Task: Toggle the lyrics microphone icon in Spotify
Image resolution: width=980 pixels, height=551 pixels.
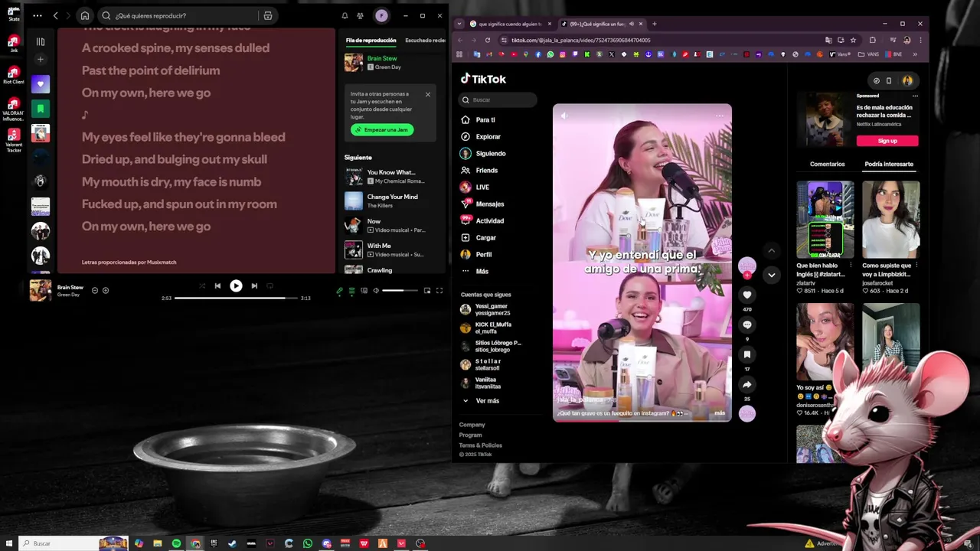Action: 340,291
